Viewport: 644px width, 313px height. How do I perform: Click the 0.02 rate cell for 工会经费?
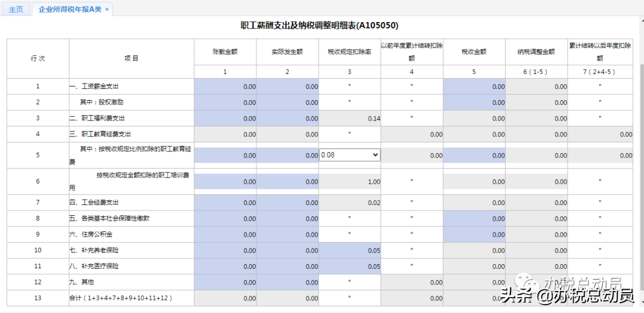[350, 203]
